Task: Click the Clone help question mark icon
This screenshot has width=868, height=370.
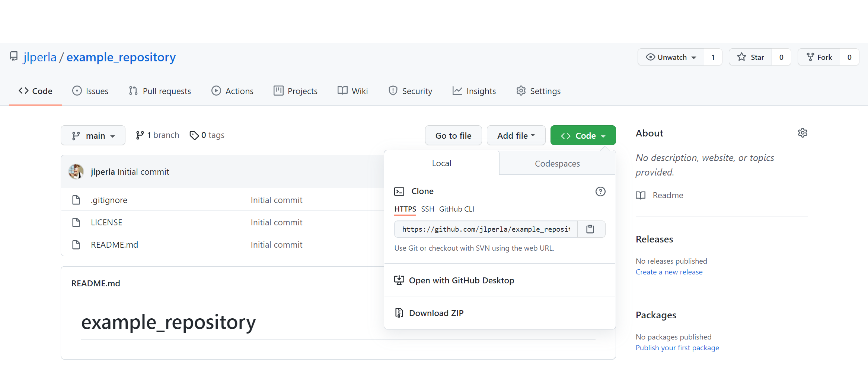Action: pyautogui.click(x=600, y=192)
